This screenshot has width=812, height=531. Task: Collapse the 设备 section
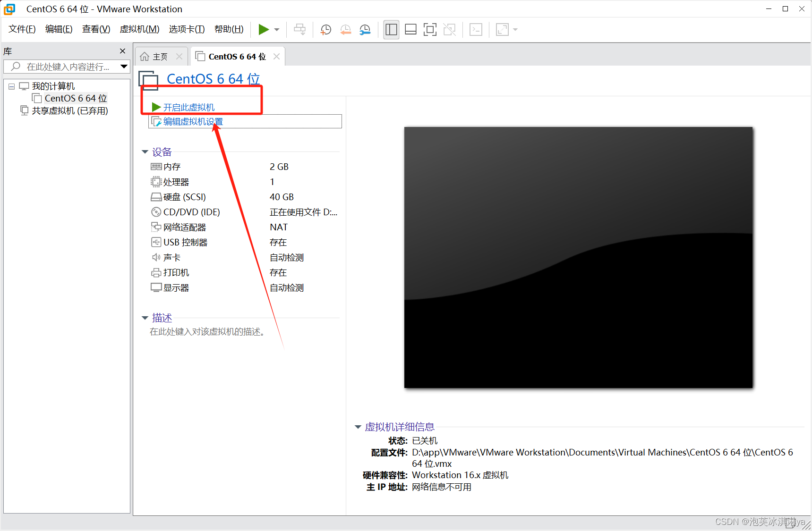tap(145, 152)
